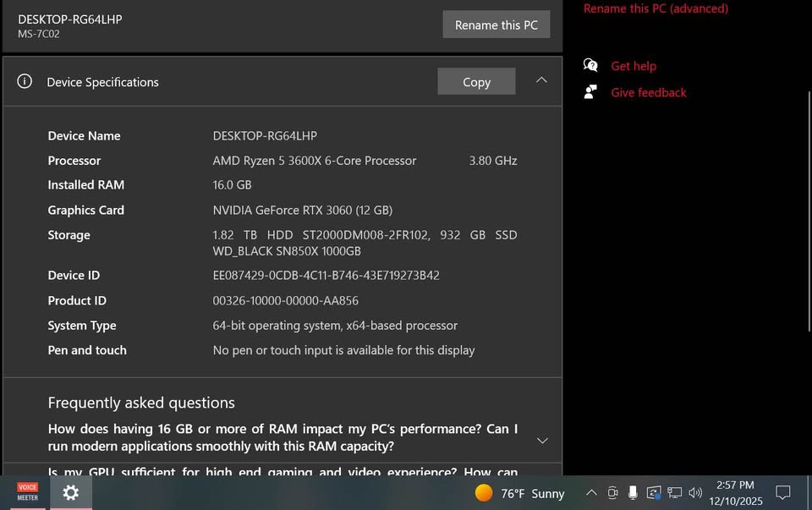
Task: Click the camera tray icon
Action: tap(612, 493)
